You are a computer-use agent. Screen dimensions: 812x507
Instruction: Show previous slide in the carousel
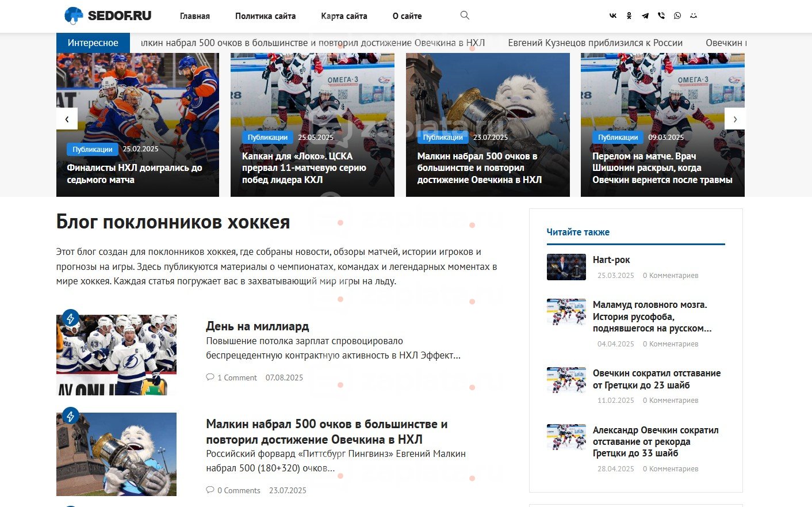tap(67, 119)
